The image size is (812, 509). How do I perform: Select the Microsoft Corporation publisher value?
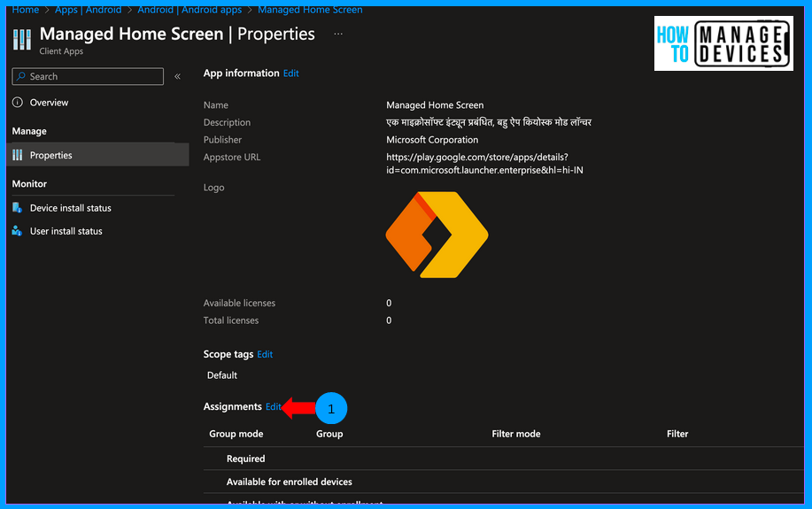(432, 140)
